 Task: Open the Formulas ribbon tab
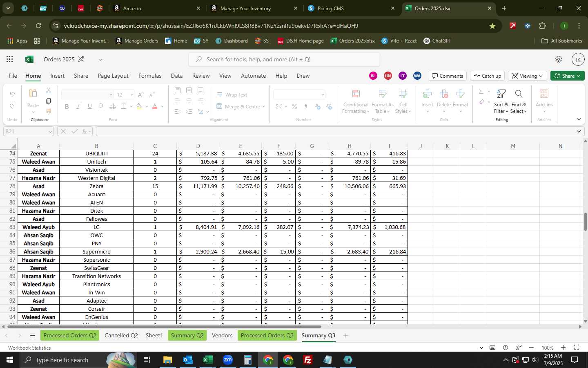[150, 76]
